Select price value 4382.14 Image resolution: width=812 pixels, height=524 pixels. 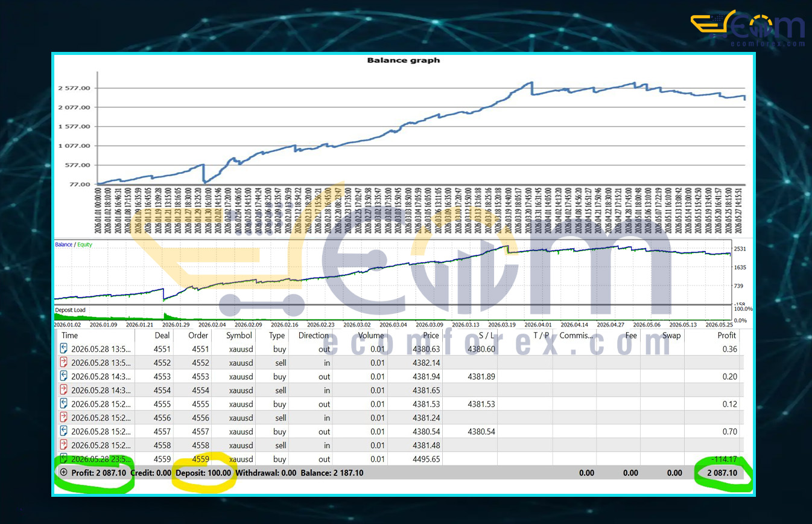[426, 363]
